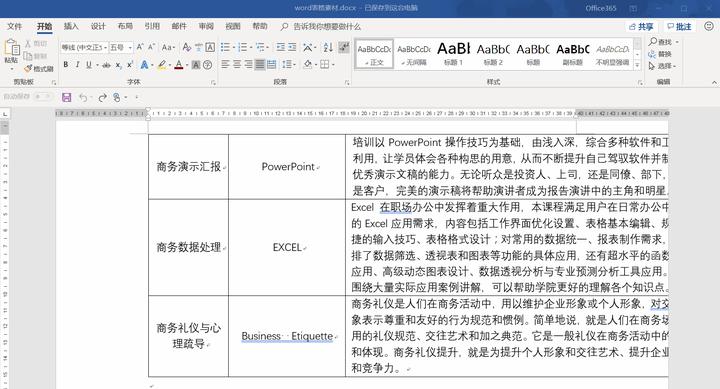
Task: Clear all formatting with eraser A icon
Action: pos(186,47)
